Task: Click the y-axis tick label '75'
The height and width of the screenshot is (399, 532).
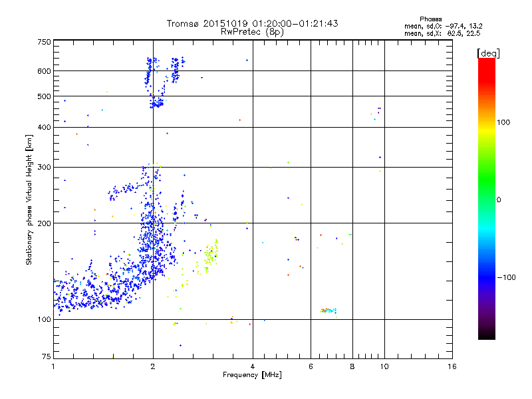Action: point(47,356)
